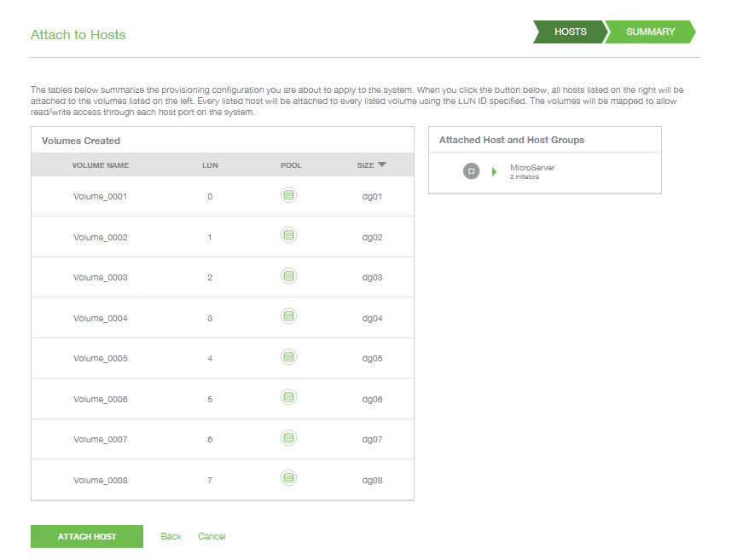Click the dg03 cell

click(372, 278)
